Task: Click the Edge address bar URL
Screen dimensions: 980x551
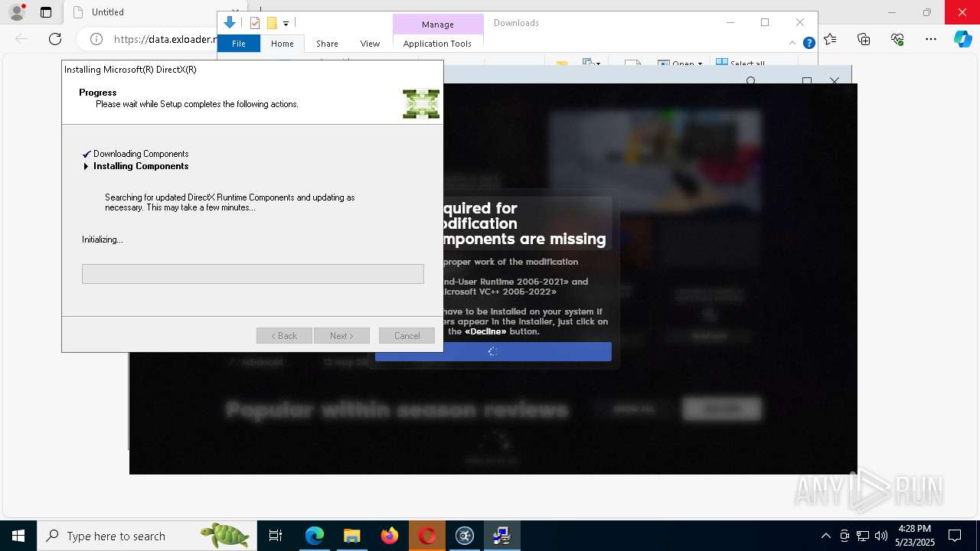Action: [x=166, y=39]
